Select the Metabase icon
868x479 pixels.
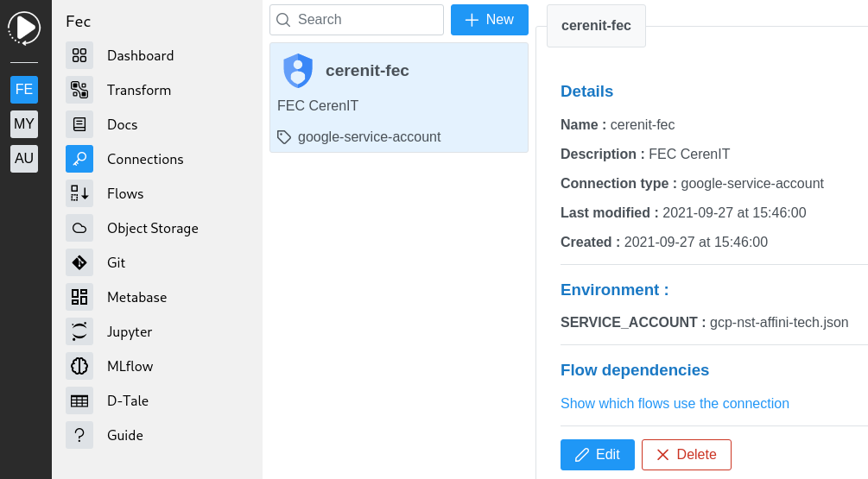79,297
